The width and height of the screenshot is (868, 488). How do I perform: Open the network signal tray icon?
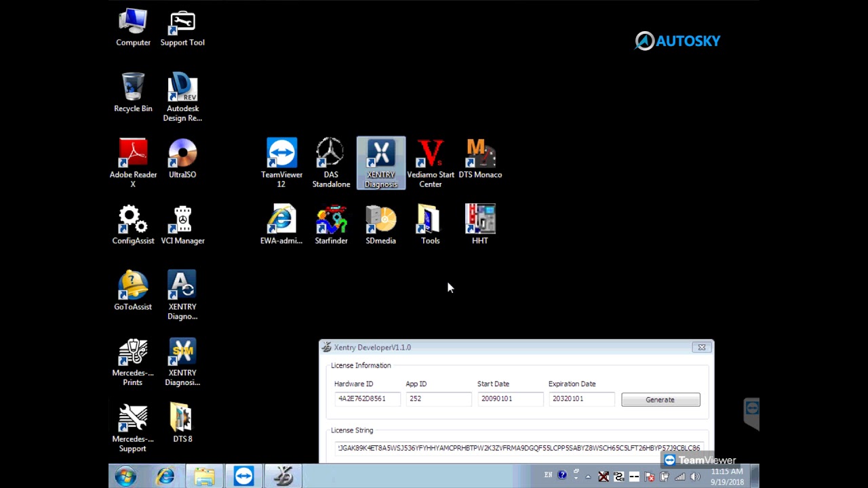click(680, 477)
